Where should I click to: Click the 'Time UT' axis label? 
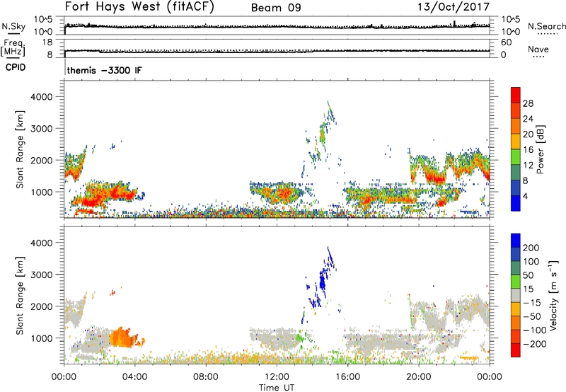[277, 387]
